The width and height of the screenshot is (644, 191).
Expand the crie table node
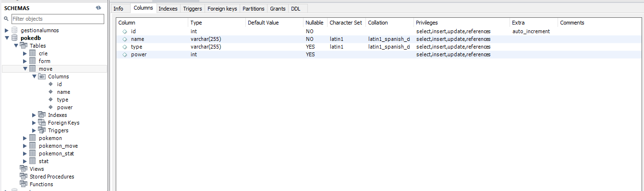25,53
